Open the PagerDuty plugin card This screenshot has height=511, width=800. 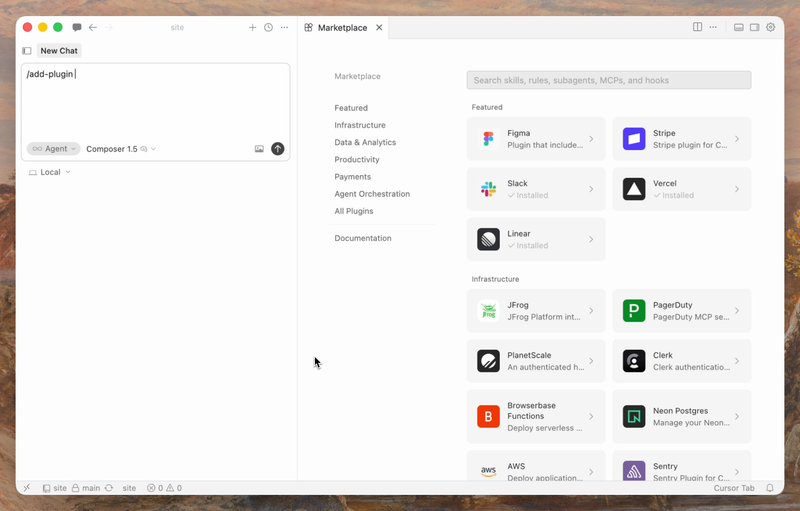pyautogui.click(x=682, y=311)
